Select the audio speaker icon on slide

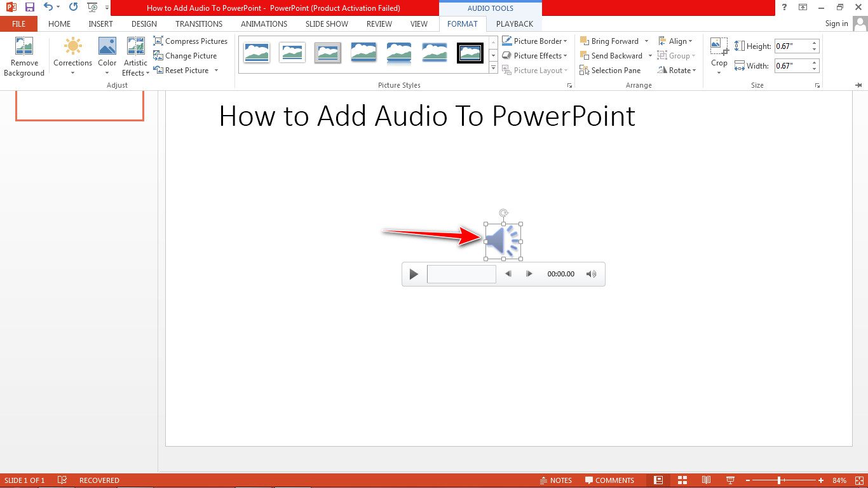(x=503, y=241)
